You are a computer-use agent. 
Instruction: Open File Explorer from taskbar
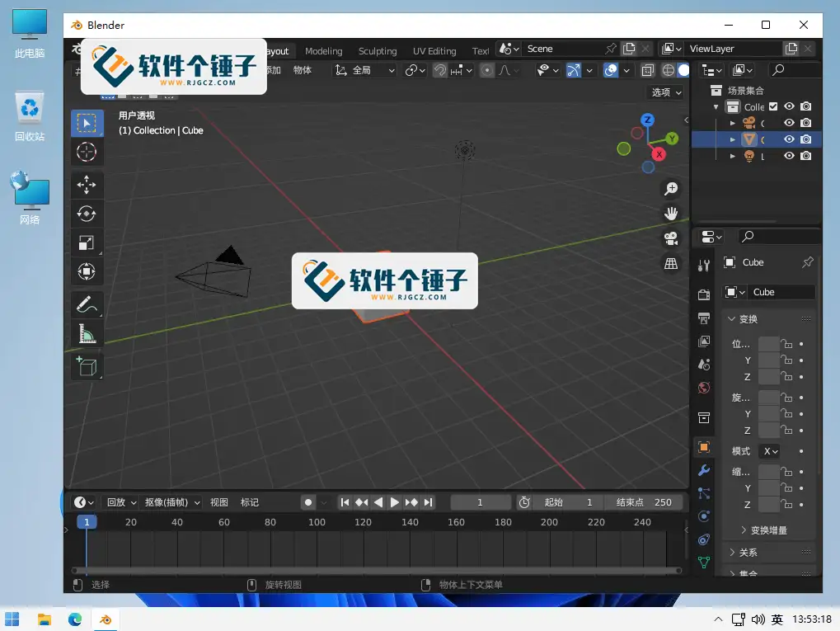[44, 619]
